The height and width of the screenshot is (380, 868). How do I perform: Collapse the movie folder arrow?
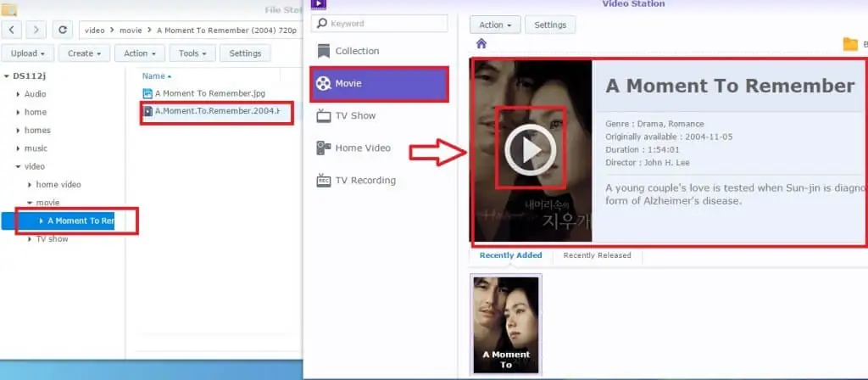pos(30,203)
